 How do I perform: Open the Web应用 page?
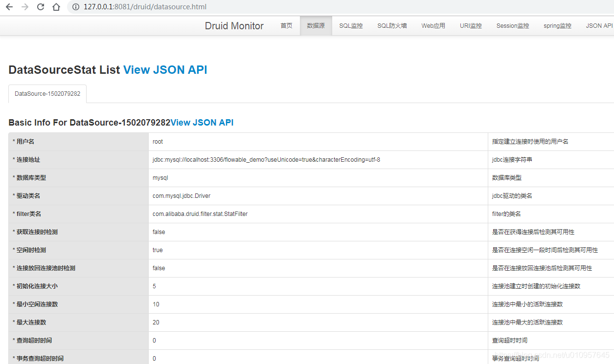(433, 26)
